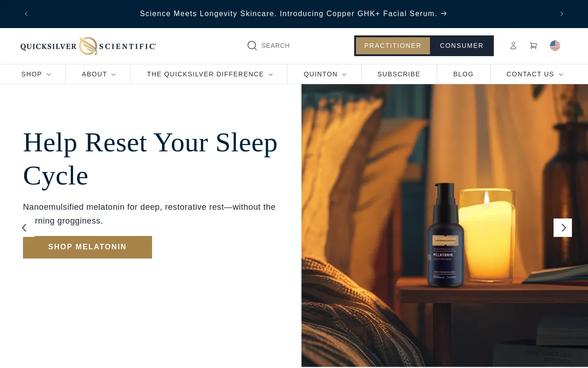Click the Shop Melatonin button
The image size is (588, 368).
pyautogui.click(x=87, y=247)
